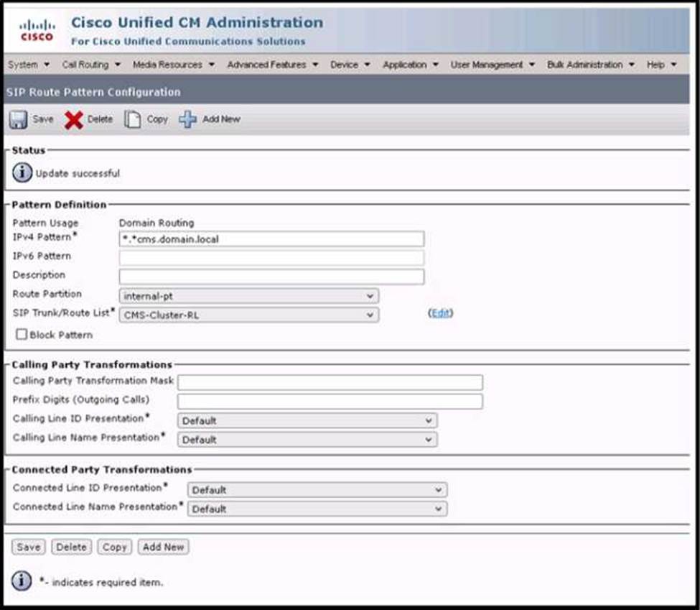Open the Calling Line Name Presentation dropdown
Viewport: 700px width, 610px height.
pyautogui.click(x=307, y=440)
